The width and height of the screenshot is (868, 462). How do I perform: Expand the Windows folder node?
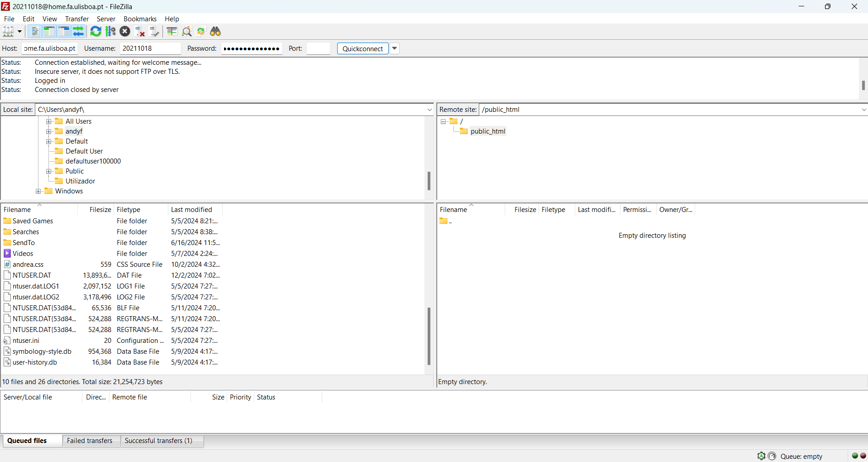point(38,191)
